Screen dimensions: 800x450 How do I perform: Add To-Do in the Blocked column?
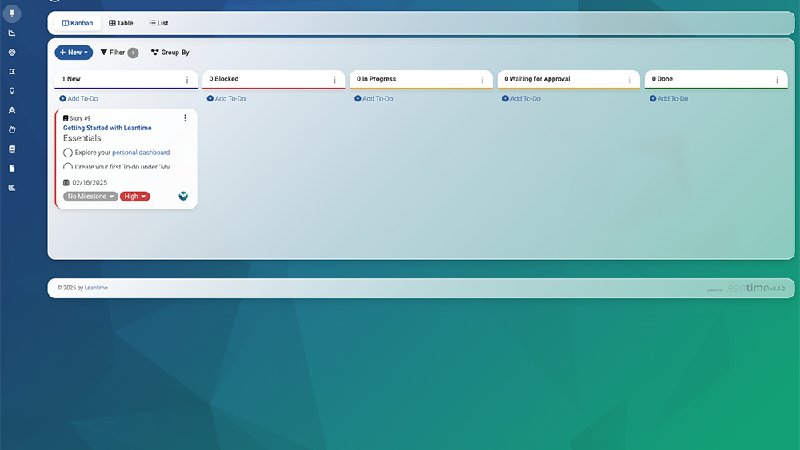click(226, 98)
